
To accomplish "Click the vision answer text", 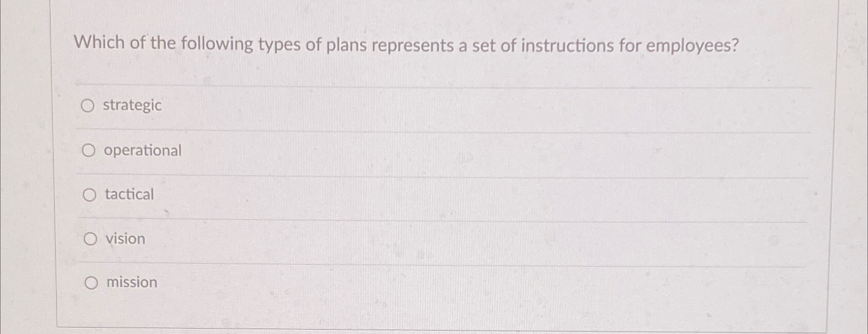I will (x=124, y=238).
